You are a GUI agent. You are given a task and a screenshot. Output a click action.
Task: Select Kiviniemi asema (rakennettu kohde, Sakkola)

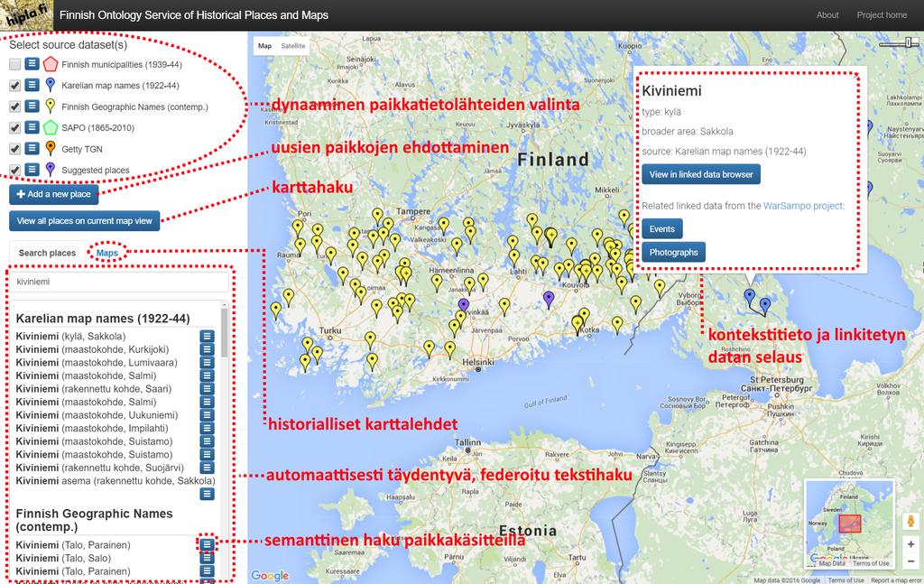[x=115, y=481]
